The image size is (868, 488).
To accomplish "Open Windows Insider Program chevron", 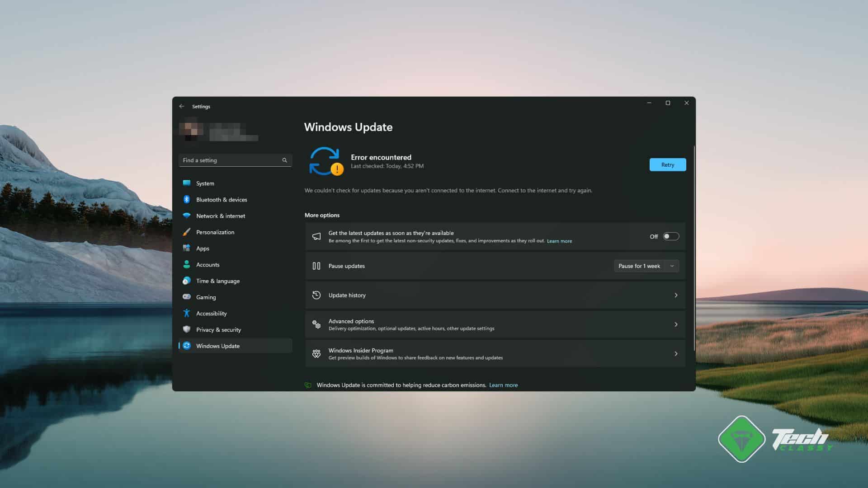I will point(675,354).
